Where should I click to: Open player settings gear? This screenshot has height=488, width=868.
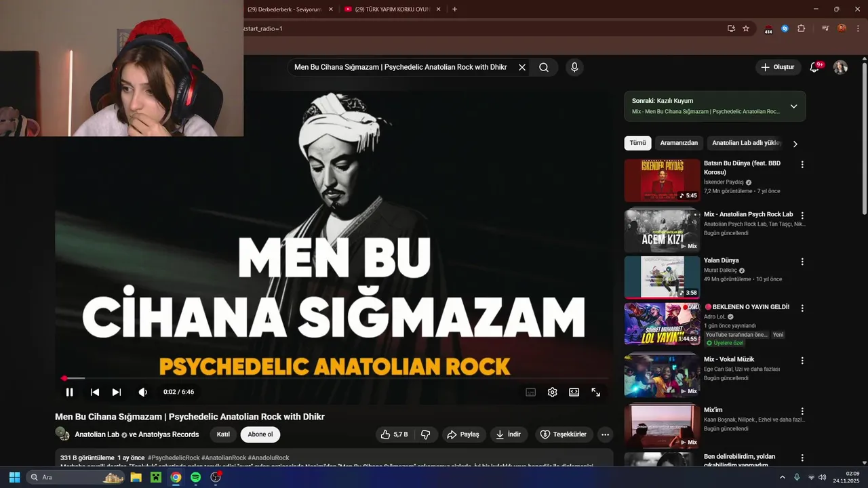553,392
